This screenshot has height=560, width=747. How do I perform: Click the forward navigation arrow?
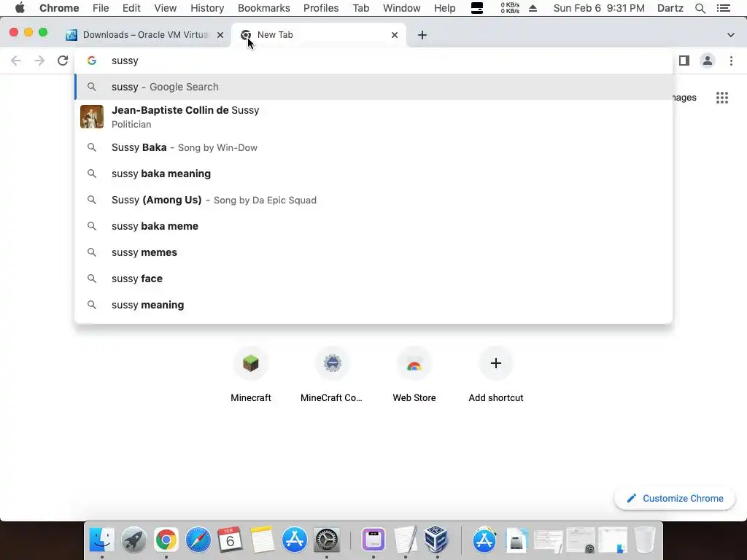coord(39,61)
